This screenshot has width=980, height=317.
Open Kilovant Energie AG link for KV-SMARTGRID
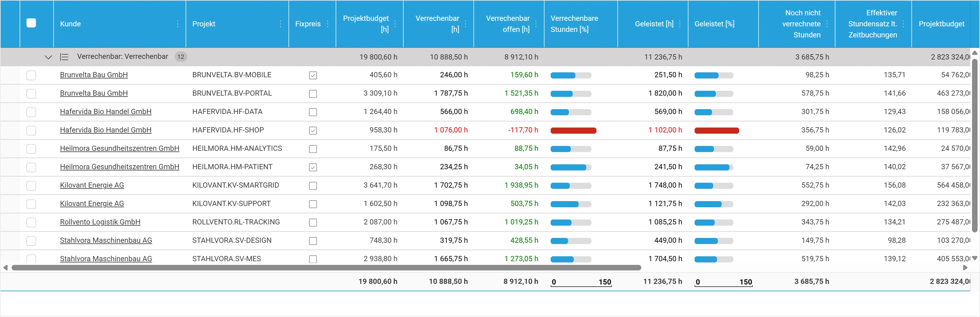pyautogui.click(x=92, y=185)
